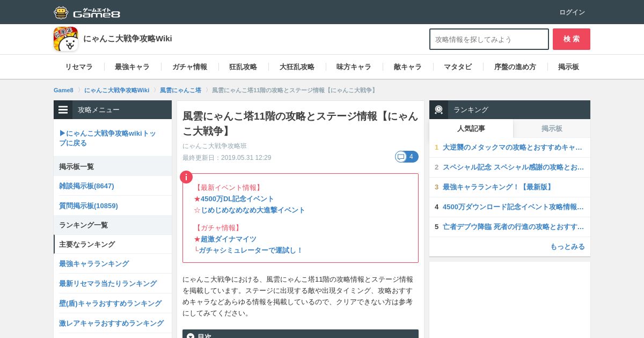Open the 敵キャラ nav item

(x=408, y=67)
